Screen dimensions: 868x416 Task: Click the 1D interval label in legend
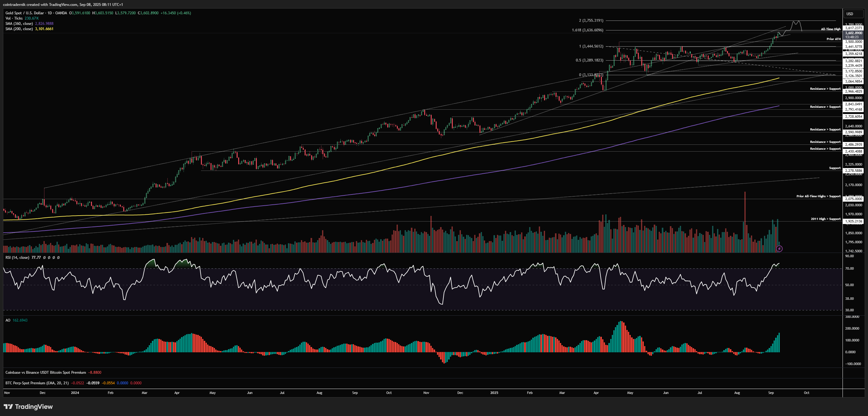pyautogui.click(x=50, y=13)
